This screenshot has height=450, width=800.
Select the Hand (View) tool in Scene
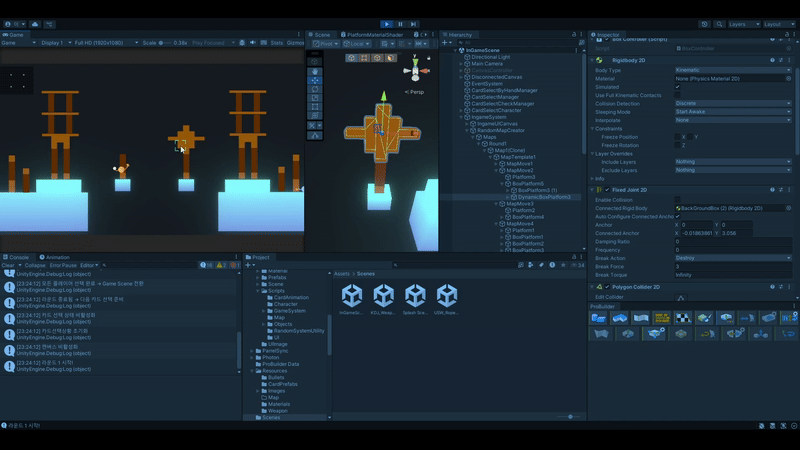coord(315,71)
